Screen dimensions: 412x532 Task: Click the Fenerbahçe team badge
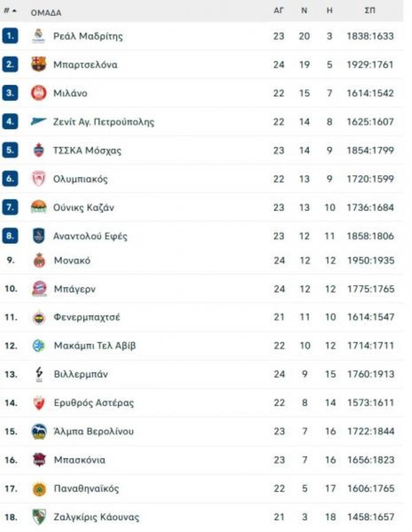(39, 317)
